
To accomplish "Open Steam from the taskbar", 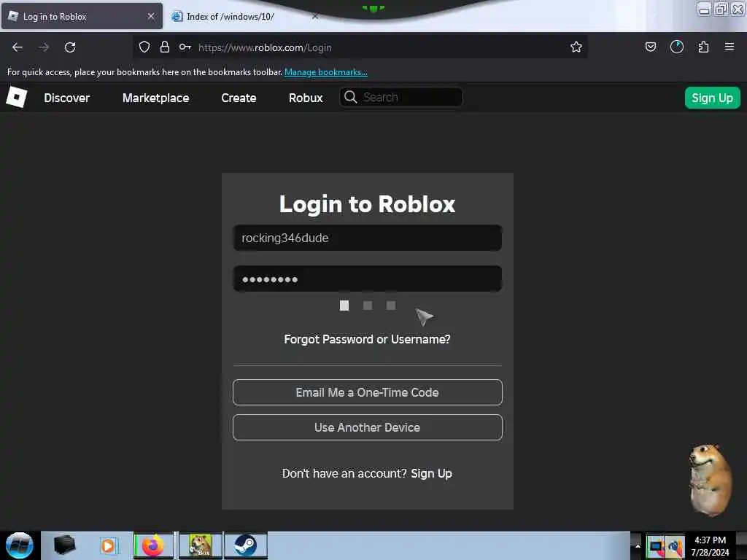I will click(245, 545).
